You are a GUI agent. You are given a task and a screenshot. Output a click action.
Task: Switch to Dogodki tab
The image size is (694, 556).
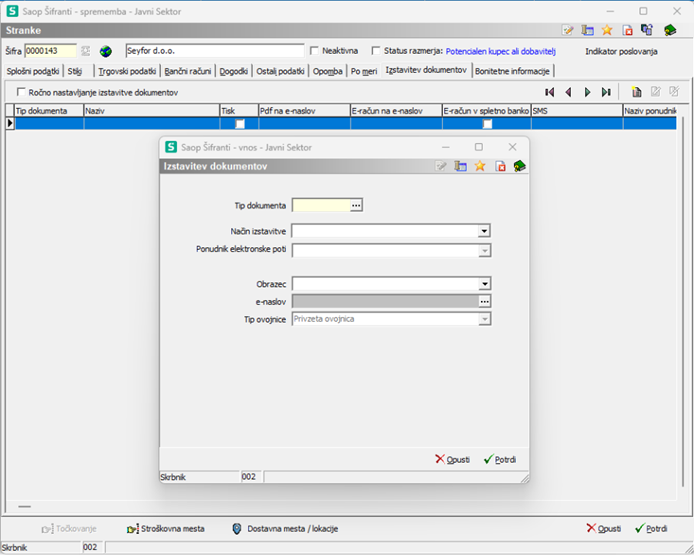(x=233, y=71)
